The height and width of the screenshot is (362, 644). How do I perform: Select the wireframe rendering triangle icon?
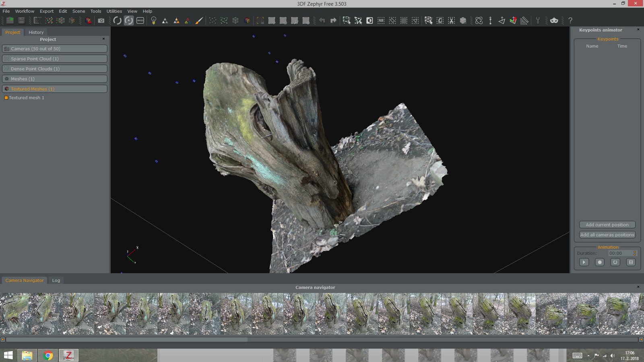[x=187, y=20]
